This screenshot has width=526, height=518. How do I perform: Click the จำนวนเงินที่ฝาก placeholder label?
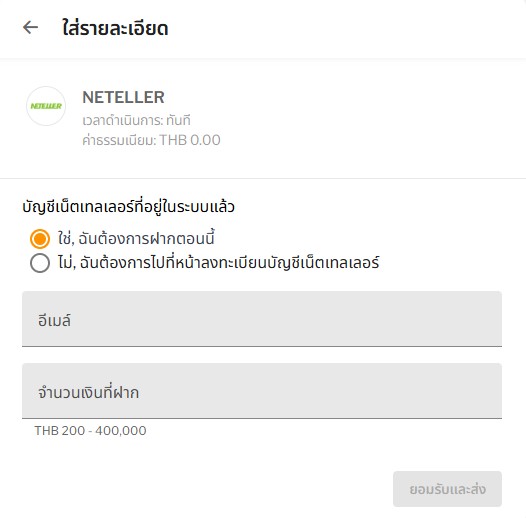88,392
